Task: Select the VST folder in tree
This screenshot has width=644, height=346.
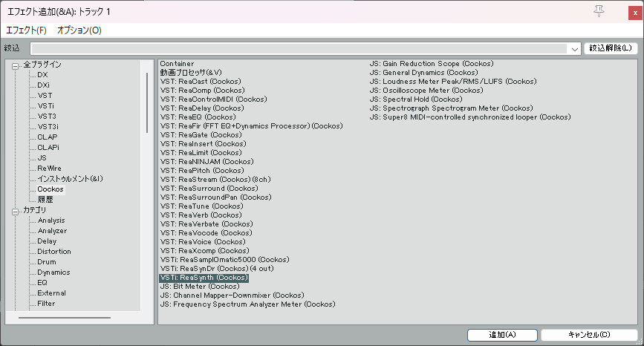Action: (45, 95)
